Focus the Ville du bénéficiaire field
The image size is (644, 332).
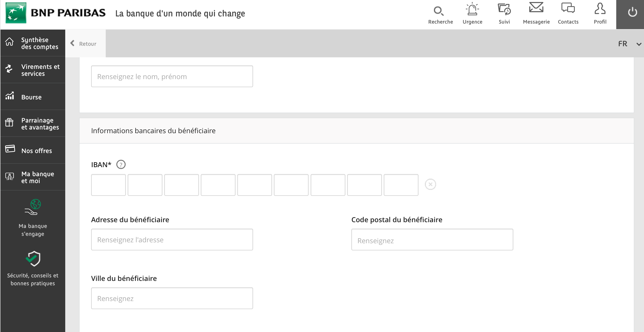tap(172, 298)
